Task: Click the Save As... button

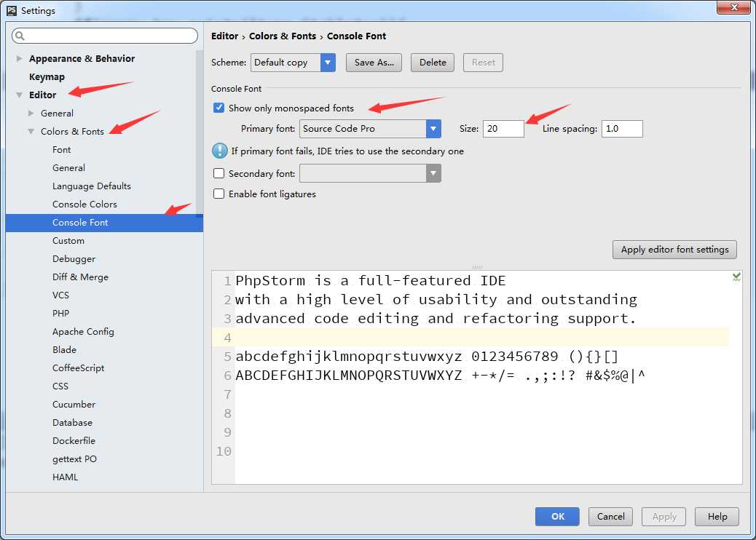Action: [374, 63]
